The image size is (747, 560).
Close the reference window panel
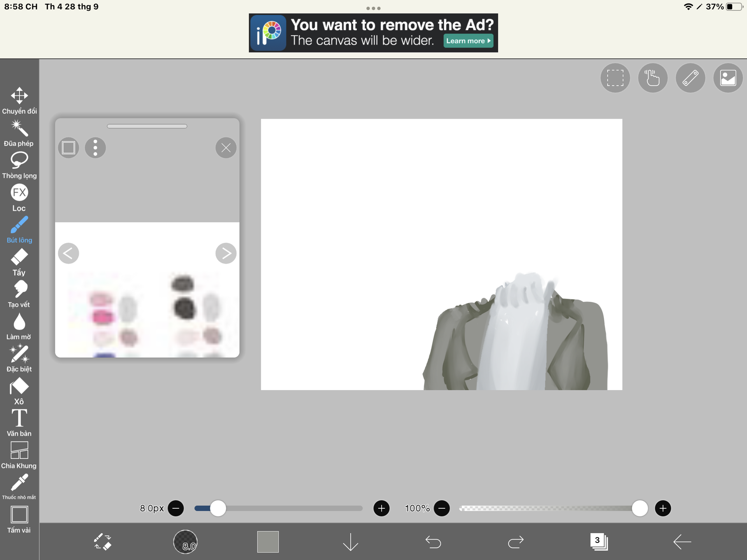tap(226, 148)
